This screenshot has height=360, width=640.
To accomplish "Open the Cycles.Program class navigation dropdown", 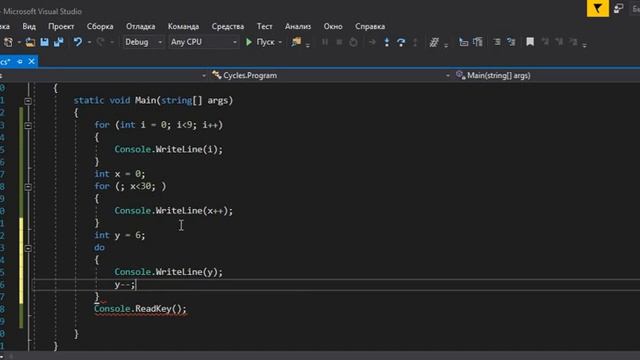I will pyautogui.click(x=330, y=76).
